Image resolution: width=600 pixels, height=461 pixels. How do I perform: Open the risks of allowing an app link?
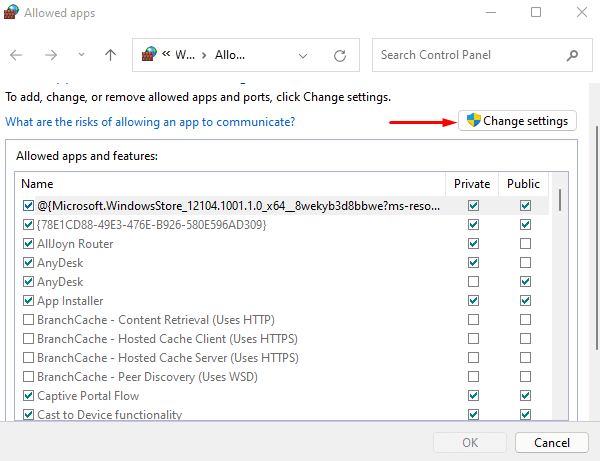pos(150,122)
